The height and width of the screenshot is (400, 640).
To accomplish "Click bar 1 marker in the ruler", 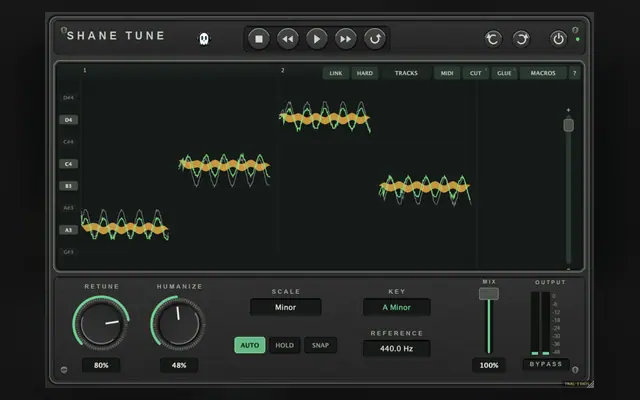I will point(84,70).
